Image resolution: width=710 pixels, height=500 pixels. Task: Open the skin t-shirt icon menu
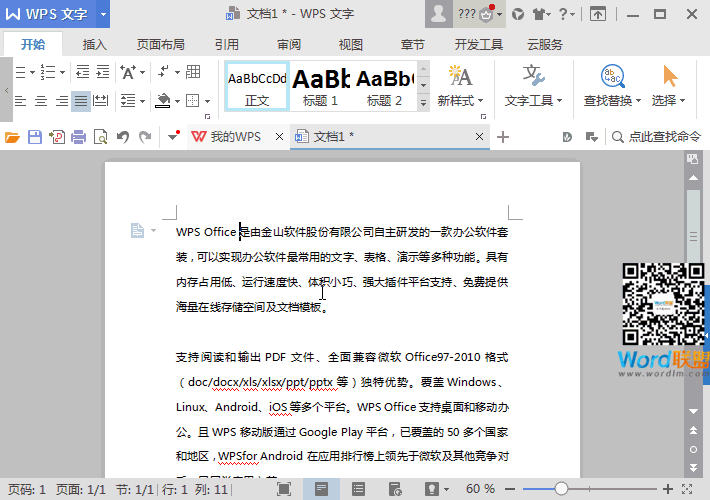click(541, 14)
